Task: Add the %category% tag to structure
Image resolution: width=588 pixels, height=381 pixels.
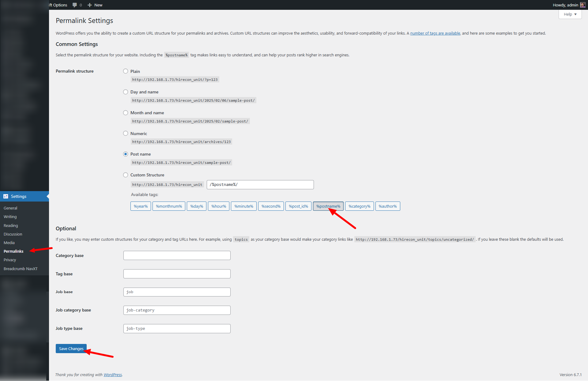Action: tap(359, 206)
